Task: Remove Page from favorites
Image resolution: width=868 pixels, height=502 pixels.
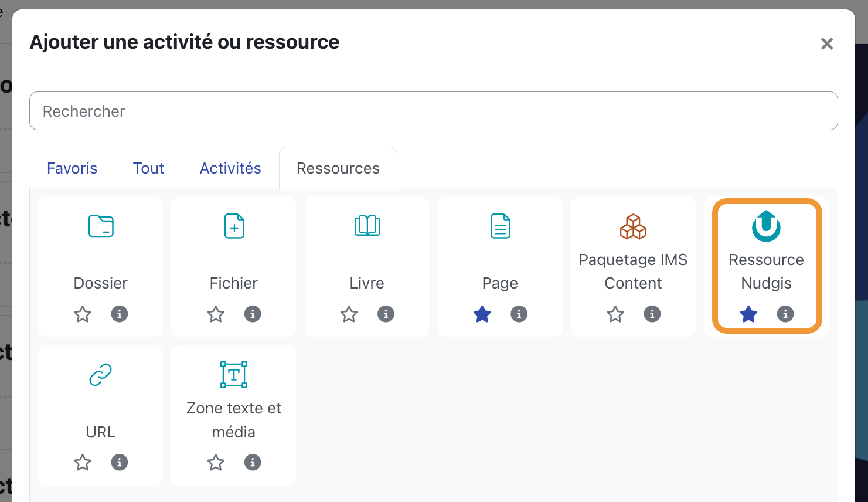Action: pos(482,314)
